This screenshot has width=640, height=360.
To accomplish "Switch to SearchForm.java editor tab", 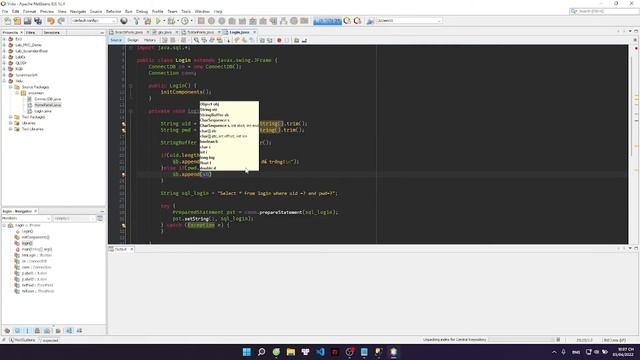I will 129,32.
